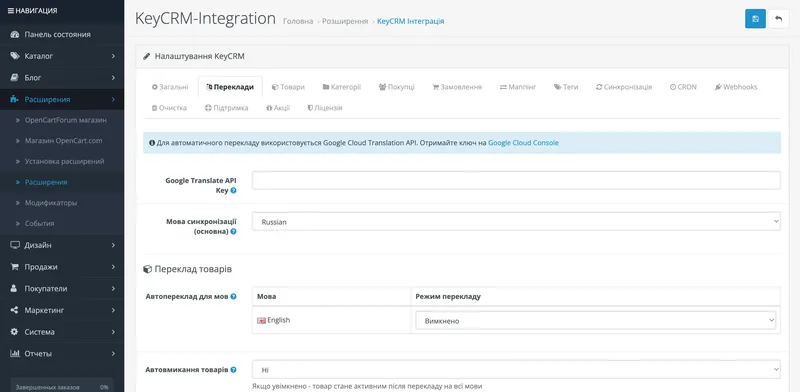Toggle the navigation hamburger icon

click(x=11, y=11)
